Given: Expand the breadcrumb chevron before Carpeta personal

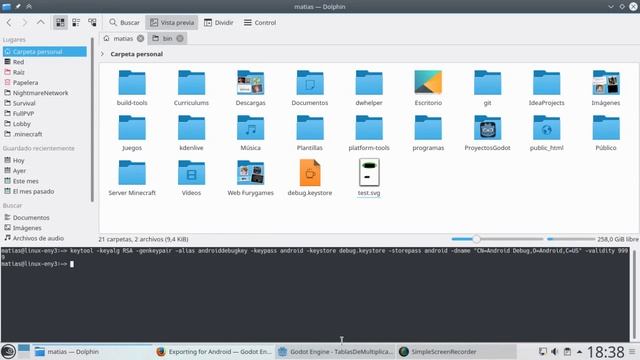Looking at the screenshot, I should pyautogui.click(x=102, y=54).
